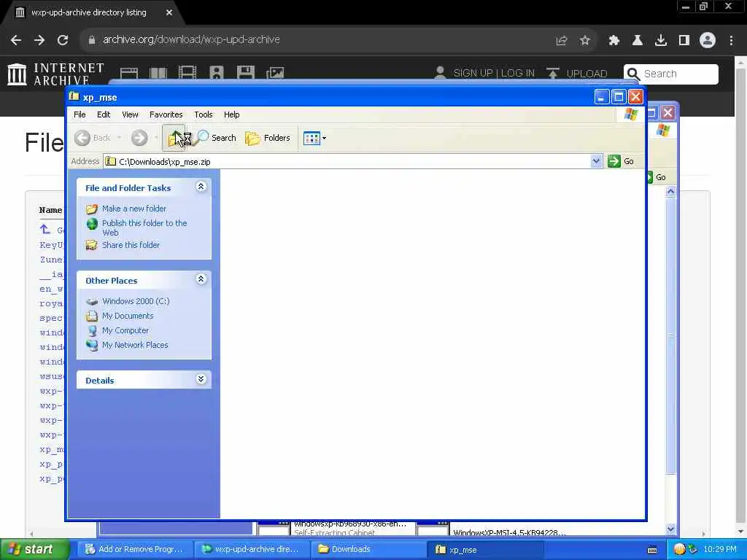
Task: Toggle the Folders pane button
Action: (268, 138)
